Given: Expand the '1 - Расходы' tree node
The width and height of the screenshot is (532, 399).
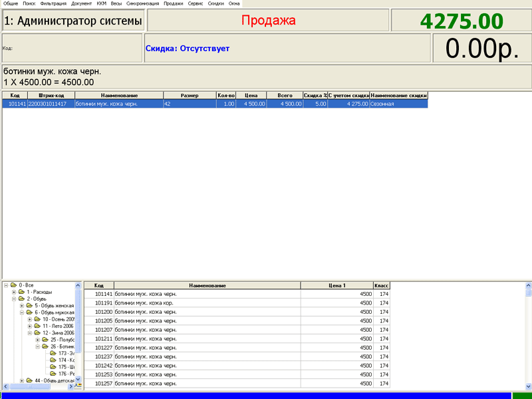Looking at the screenshot, I should tap(13, 292).
